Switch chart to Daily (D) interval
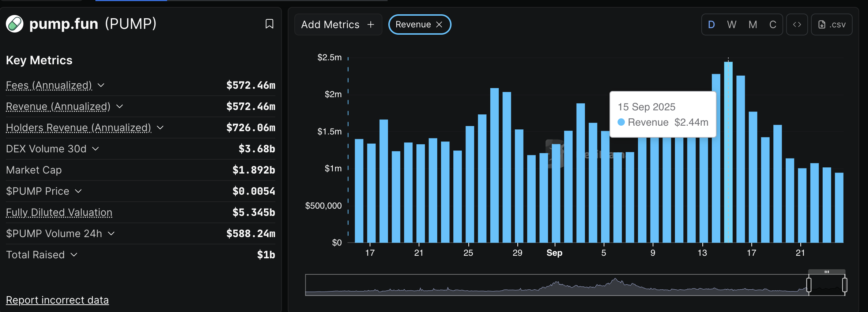Viewport: 868px width, 312px height. tap(711, 24)
